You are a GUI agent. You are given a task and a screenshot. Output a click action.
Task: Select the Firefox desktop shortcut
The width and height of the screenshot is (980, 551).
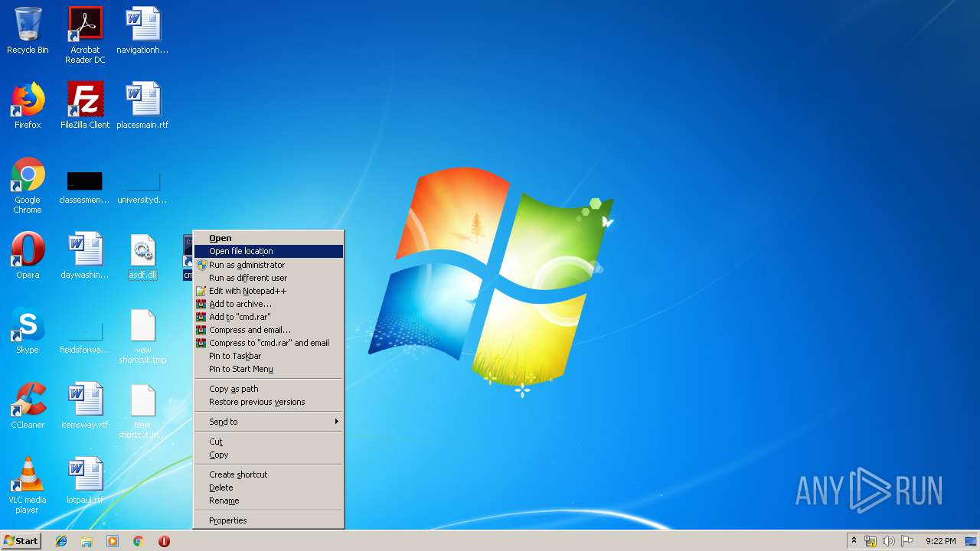pyautogui.click(x=28, y=106)
